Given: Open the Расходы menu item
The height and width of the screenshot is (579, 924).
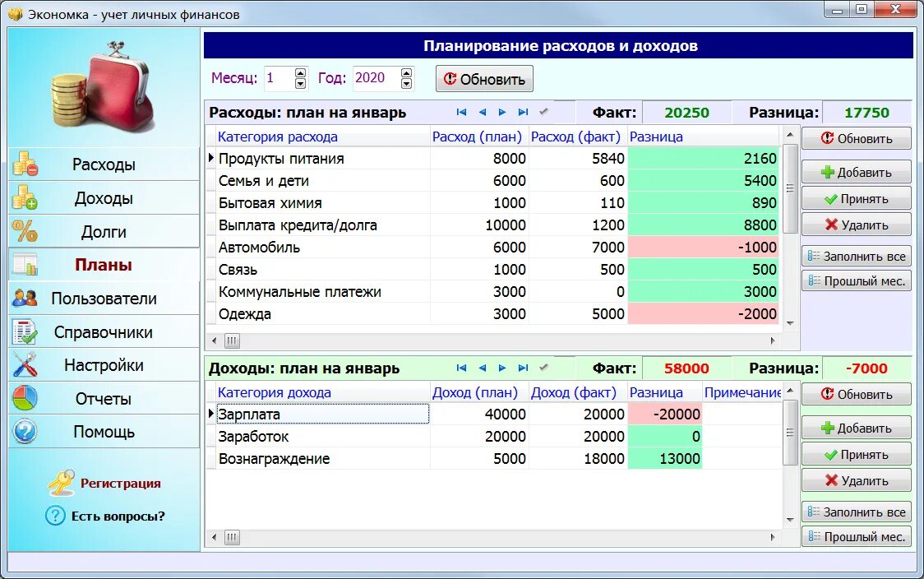Looking at the screenshot, I should coord(104,164).
